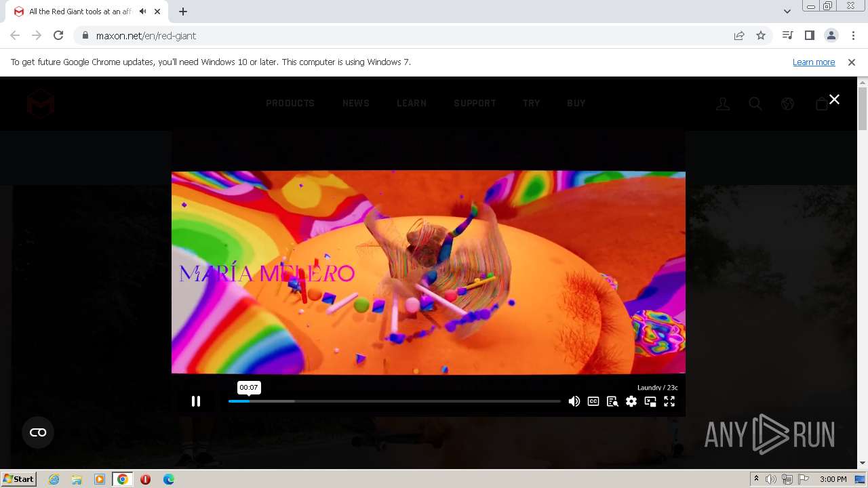
Task: Dismiss the Chrome update notice
Action: (852, 62)
